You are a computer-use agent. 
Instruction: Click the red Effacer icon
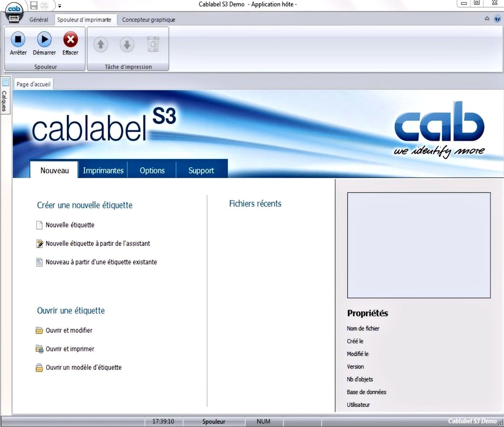pos(70,40)
